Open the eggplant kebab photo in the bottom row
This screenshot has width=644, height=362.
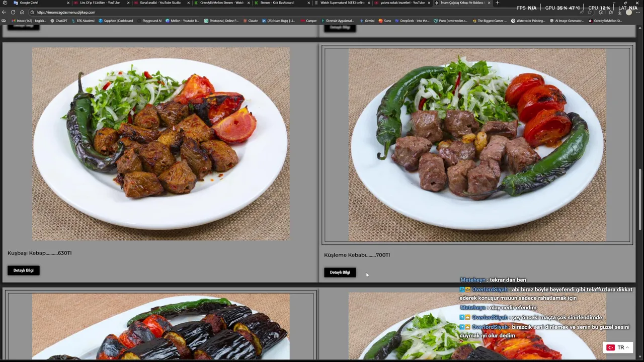(x=160, y=327)
